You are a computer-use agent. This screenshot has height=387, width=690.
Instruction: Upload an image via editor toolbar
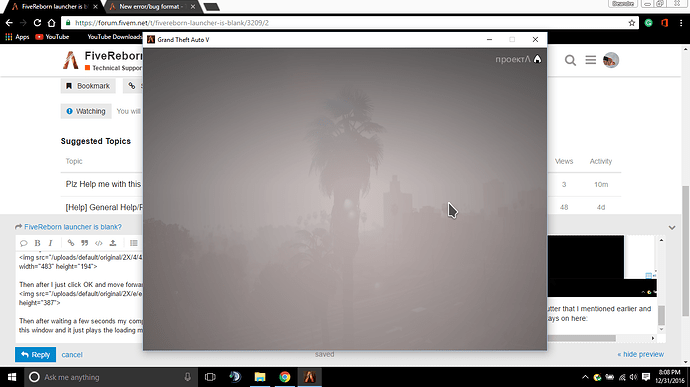113,243
